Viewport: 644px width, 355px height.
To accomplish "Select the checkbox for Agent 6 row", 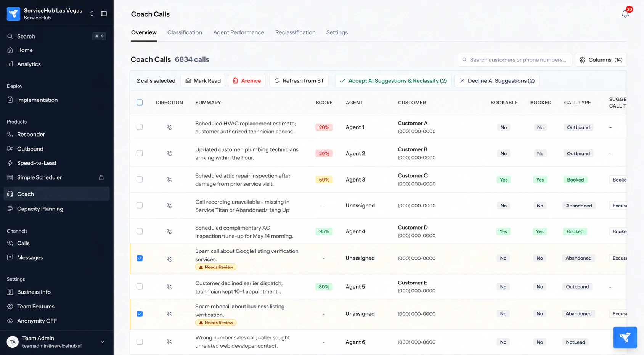I will [x=140, y=342].
